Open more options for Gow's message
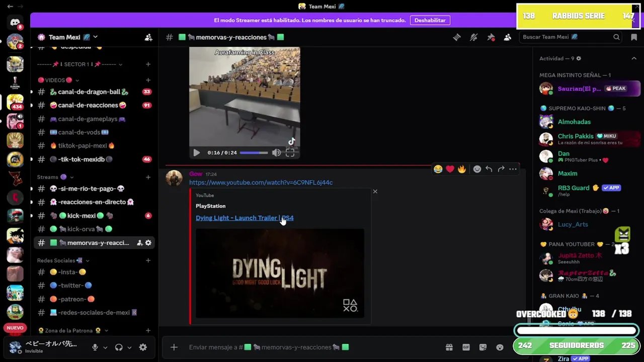This screenshot has height=362, width=644. point(513,169)
